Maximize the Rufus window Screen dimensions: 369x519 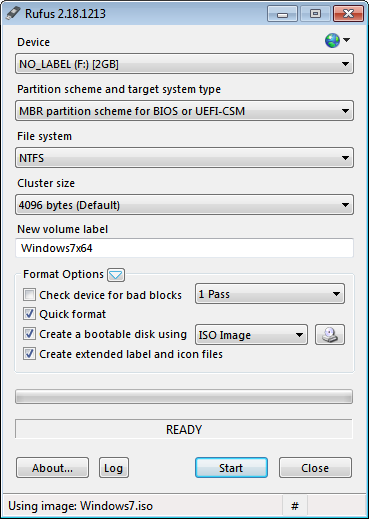315,14
